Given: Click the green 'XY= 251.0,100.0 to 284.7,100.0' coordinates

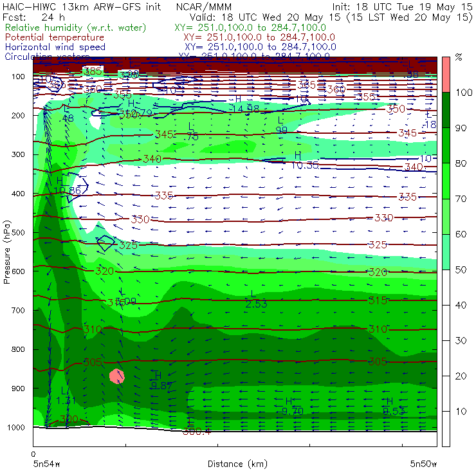Looking at the screenshot, I should tap(250, 28).
